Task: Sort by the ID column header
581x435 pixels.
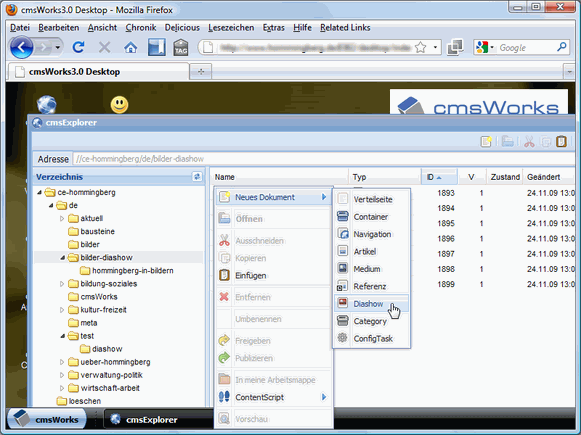Action: coord(439,177)
